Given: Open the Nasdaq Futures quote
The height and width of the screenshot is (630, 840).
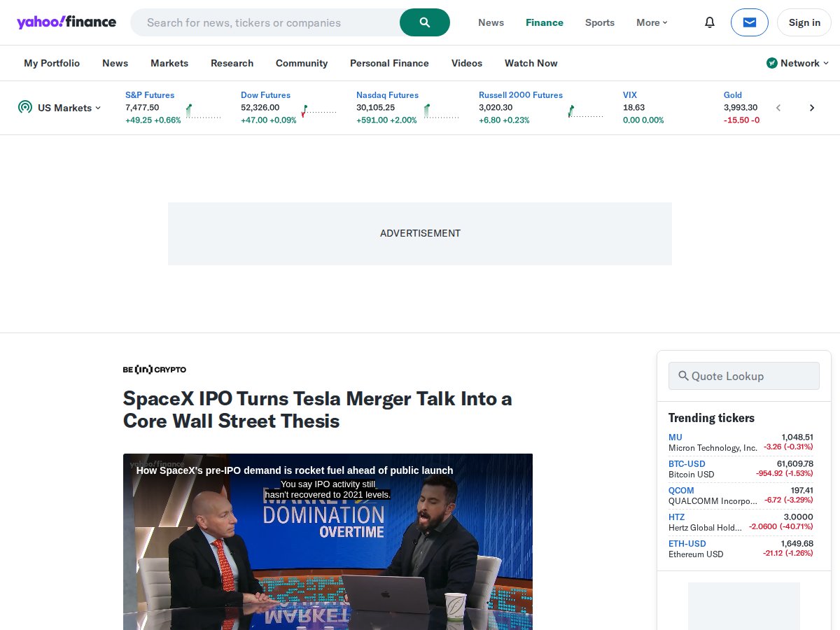Looking at the screenshot, I should tap(387, 95).
